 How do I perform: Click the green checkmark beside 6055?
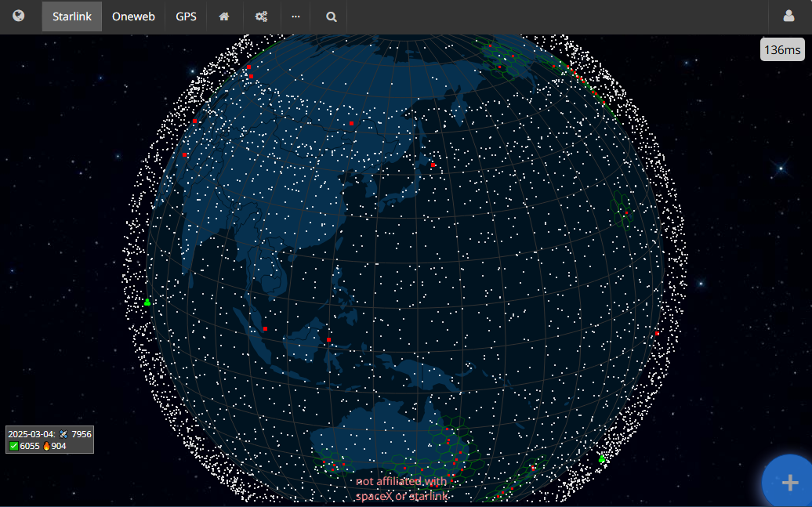click(14, 446)
